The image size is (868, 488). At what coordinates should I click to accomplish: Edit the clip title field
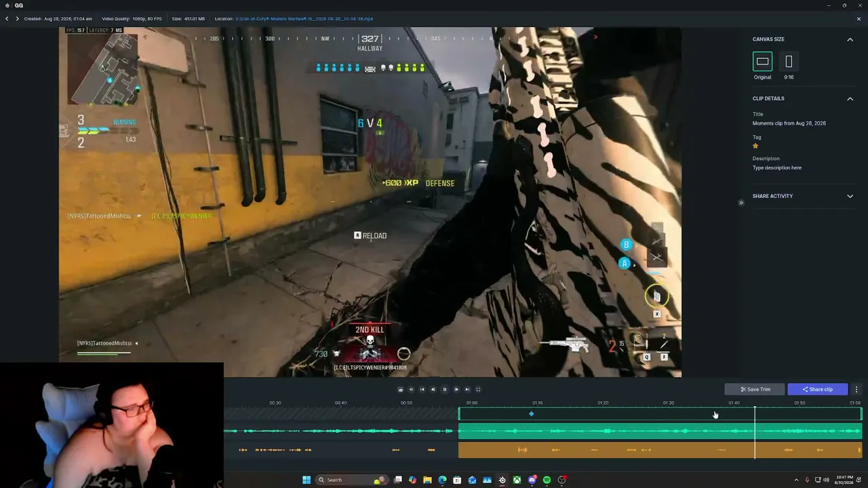coord(789,123)
